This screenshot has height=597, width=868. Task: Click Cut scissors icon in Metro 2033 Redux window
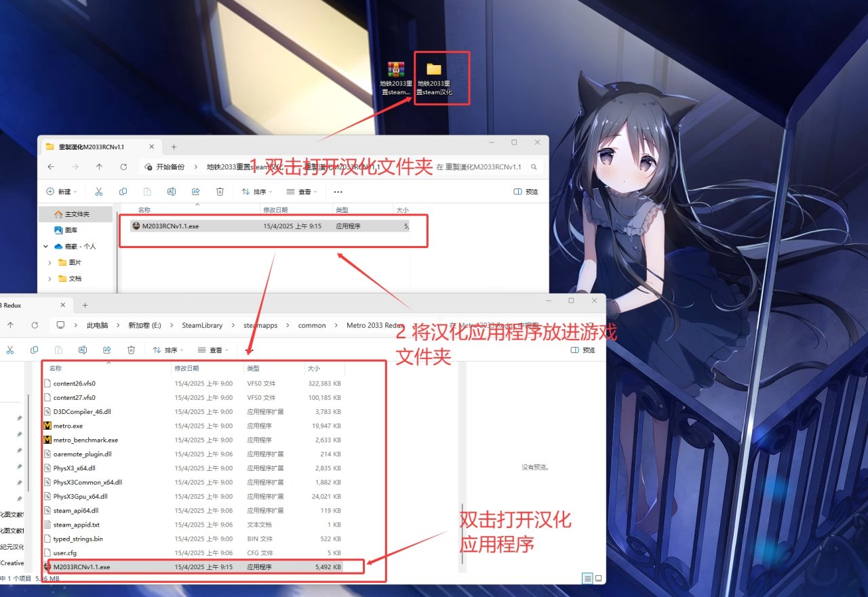9,350
